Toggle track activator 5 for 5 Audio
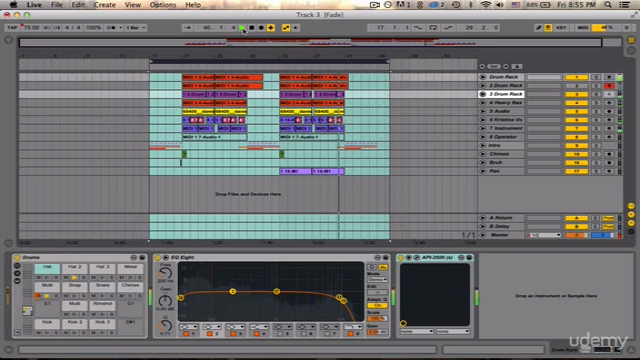Image resolution: width=640 pixels, height=360 pixels. [x=576, y=111]
